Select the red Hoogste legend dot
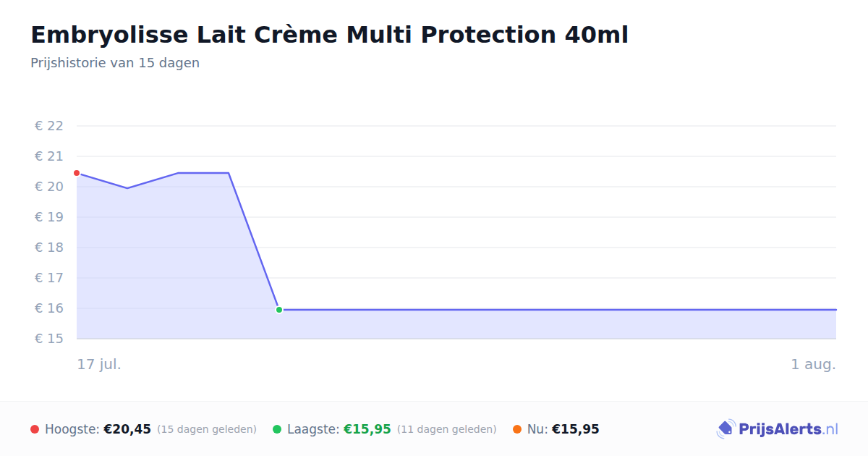 [x=35, y=429]
